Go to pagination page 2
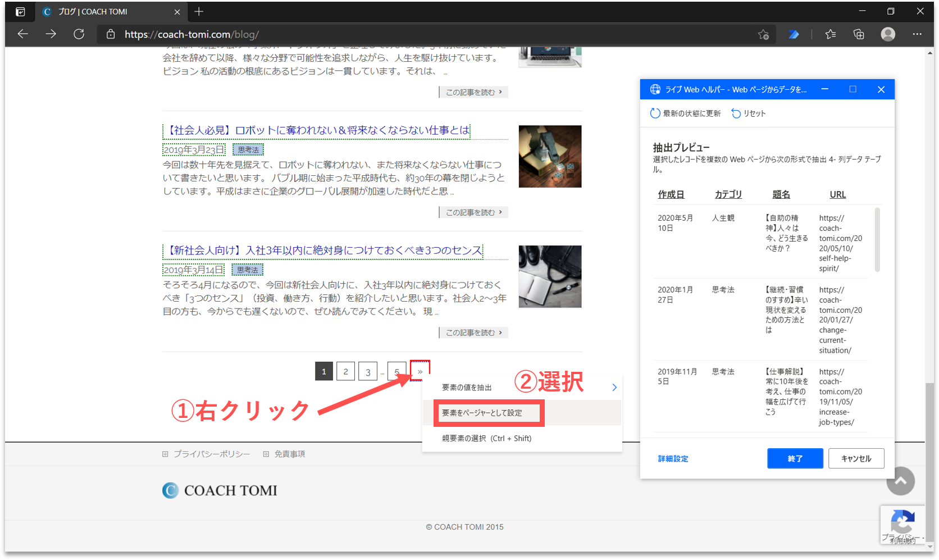939x560 pixels. point(345,371)
